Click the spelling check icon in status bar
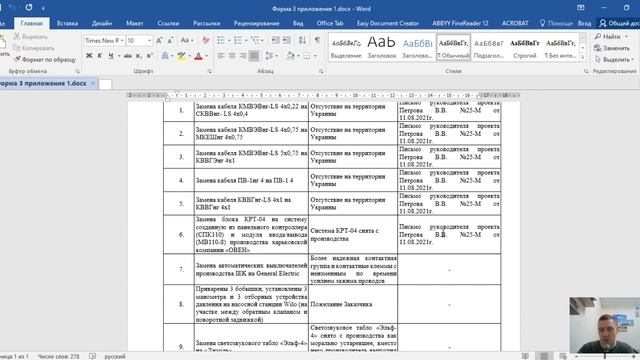Viewport: 640px width, 360px height. click(x=93, y=356)
